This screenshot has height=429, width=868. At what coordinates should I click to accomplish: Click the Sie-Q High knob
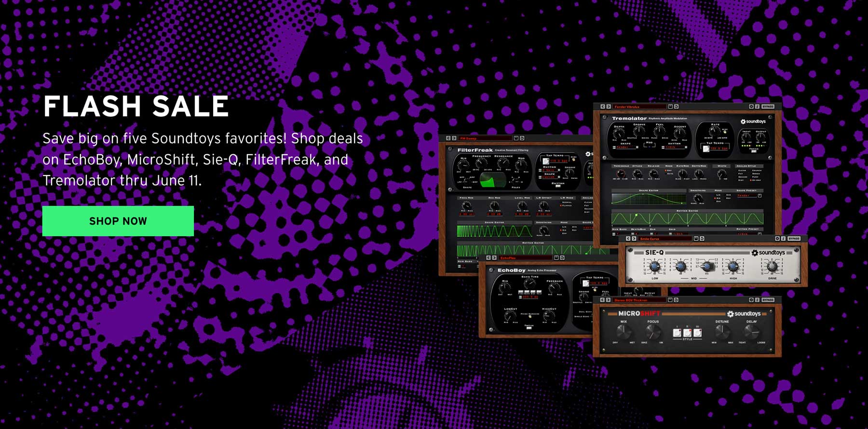(732, 266)
